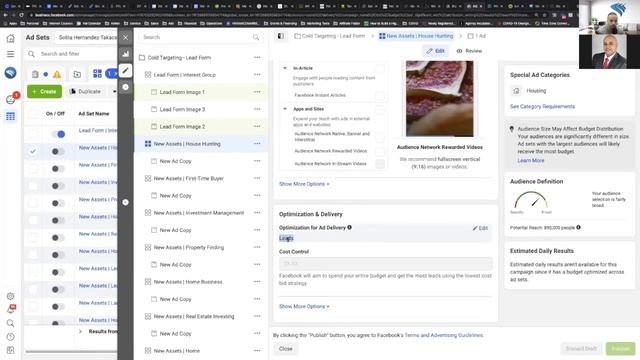
Task: Select Lead Form Image 2 ad
Action: tap(182, 127)
